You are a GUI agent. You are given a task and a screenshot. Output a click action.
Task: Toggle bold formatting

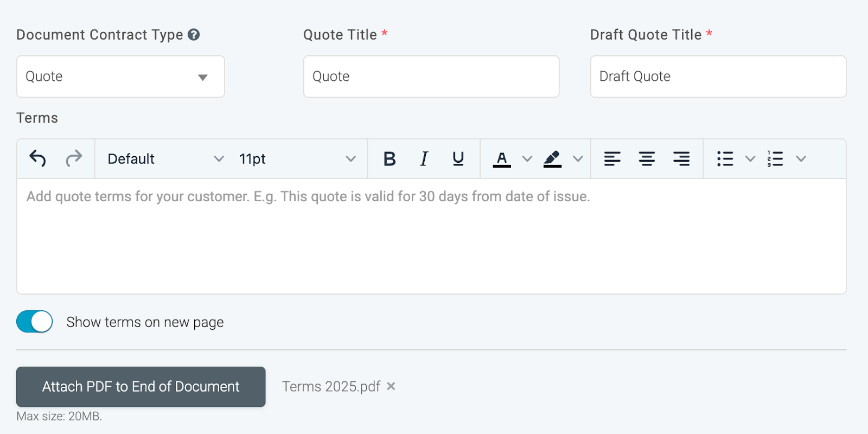pos(390,158)
